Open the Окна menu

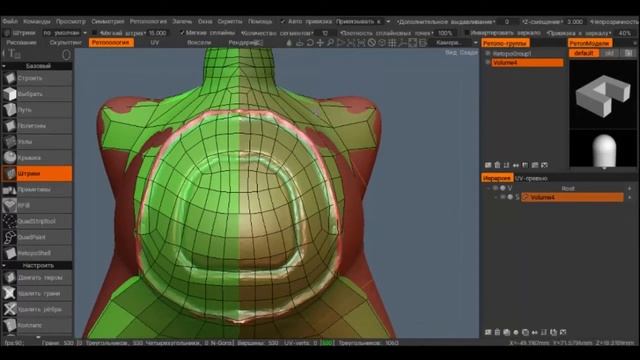205,21
